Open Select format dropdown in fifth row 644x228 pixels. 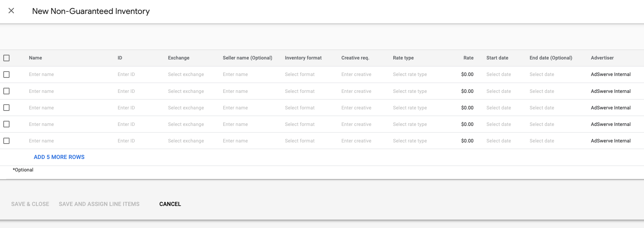[x=300, y=141]
